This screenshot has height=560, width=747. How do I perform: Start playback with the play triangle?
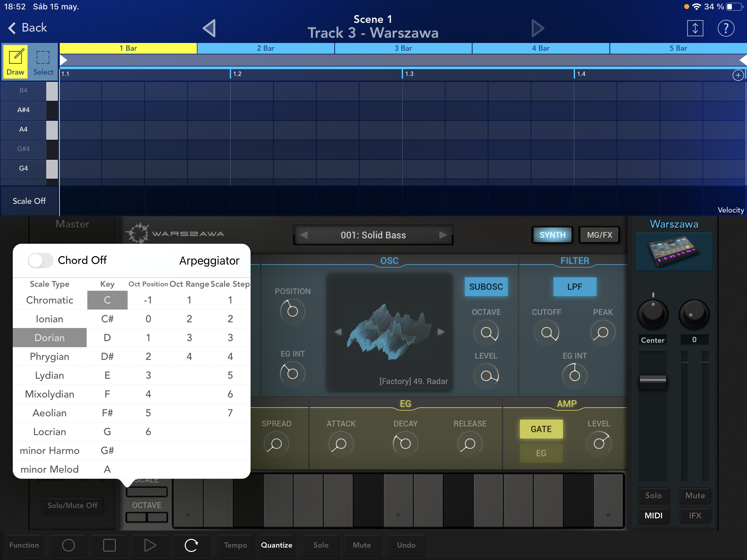pos(150,545)
